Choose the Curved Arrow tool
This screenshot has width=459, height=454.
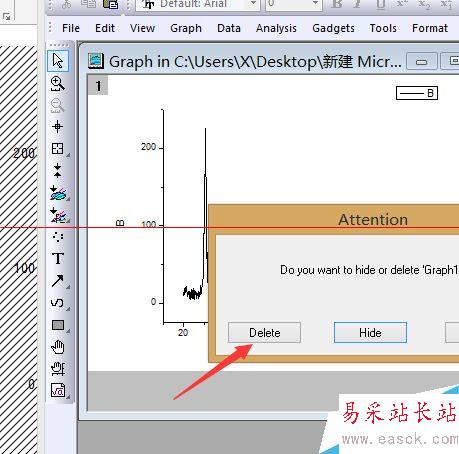click(57, 303)
